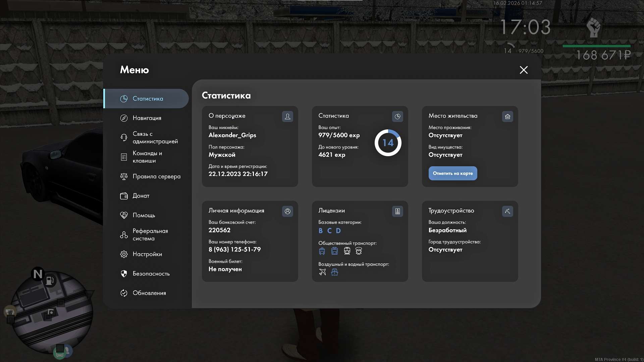Viewport: 644px width, 362px height.
Task: Click the document icon in Лицензии card
Action: [x=397, y=211]
